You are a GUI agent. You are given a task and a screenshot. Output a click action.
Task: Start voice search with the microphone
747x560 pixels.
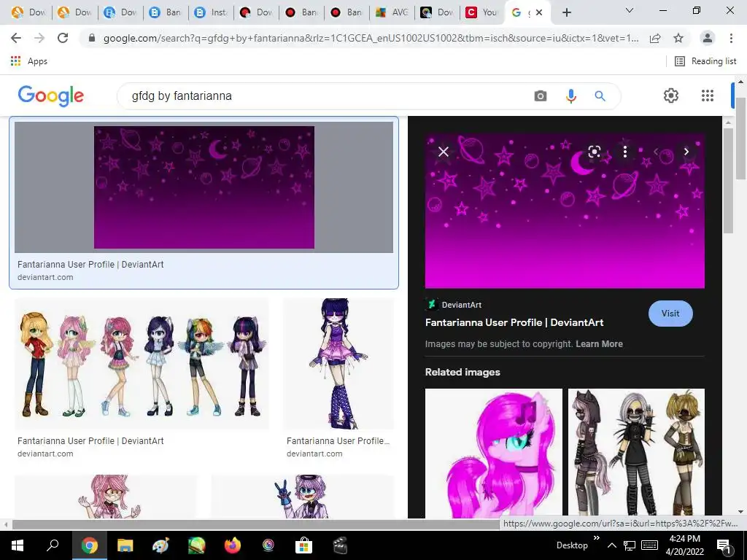tap(570, 96)
